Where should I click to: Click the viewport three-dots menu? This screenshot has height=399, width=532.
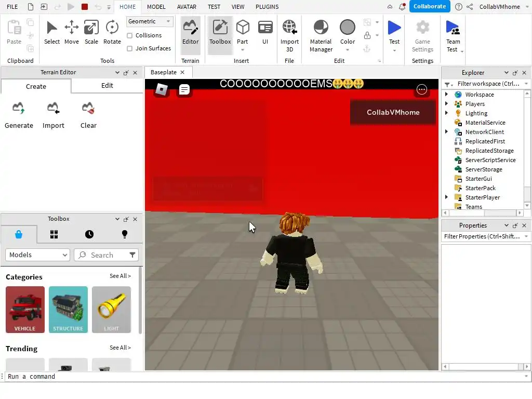422,89
